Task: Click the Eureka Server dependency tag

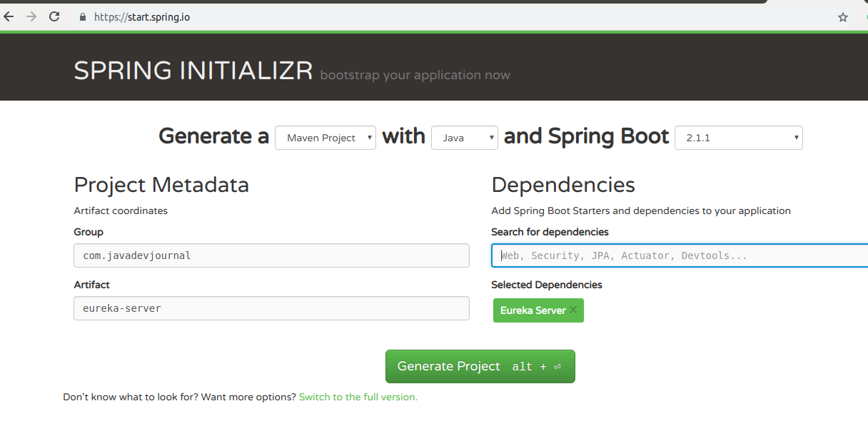Action: tap(533, 310)
